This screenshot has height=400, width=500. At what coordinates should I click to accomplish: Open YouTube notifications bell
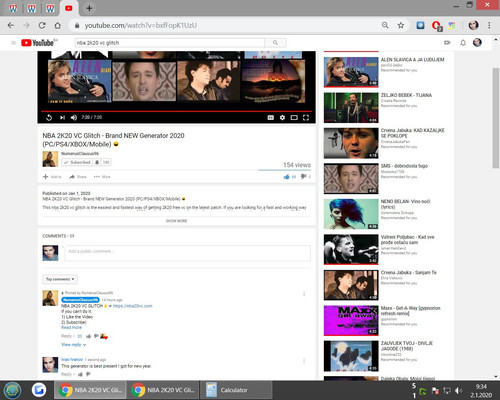(x=463, y=43)
